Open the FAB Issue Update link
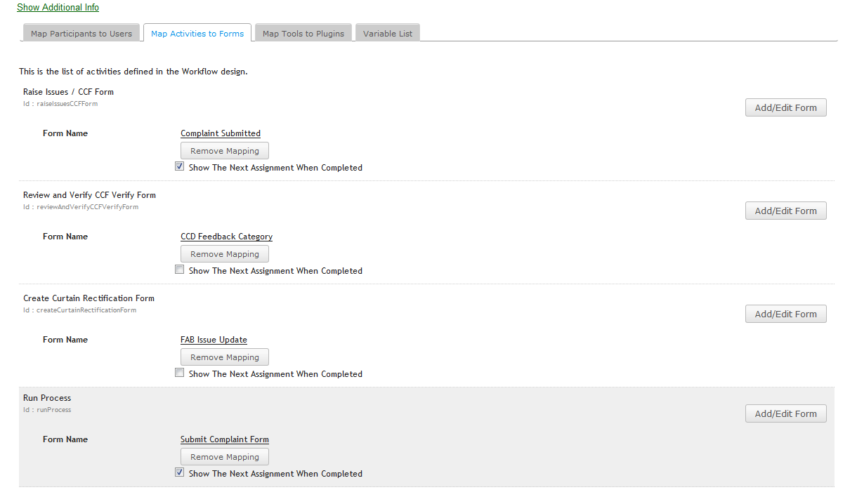 [214, 340]
